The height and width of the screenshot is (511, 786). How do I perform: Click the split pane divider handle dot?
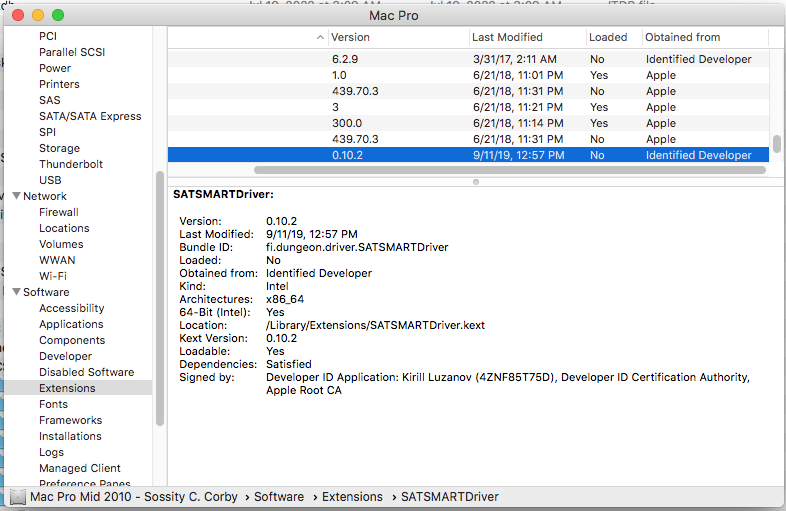tap(476, 182)
